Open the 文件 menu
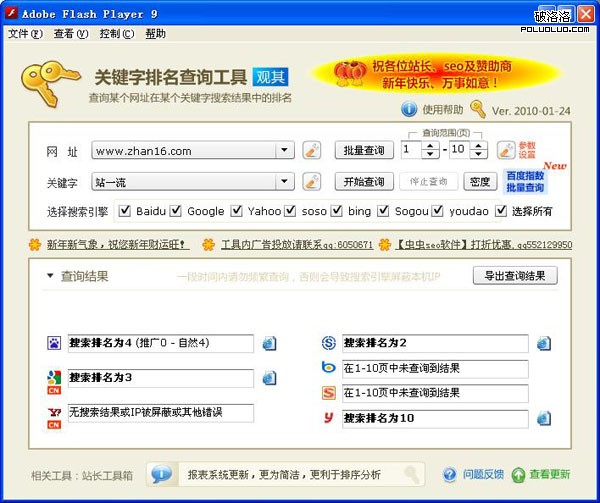Screen dimensions: 600x503 coord(25,33)
